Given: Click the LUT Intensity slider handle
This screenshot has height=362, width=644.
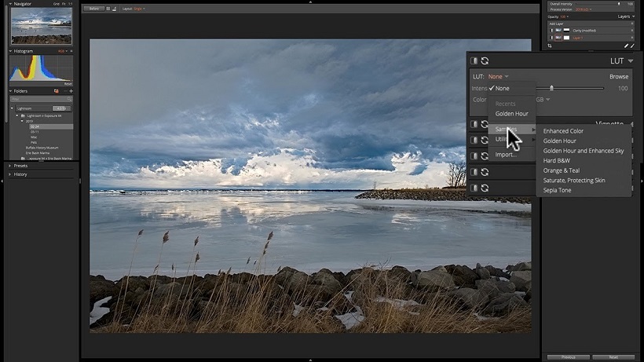Looking at the screenshot, I should click(x=551, y=88).
